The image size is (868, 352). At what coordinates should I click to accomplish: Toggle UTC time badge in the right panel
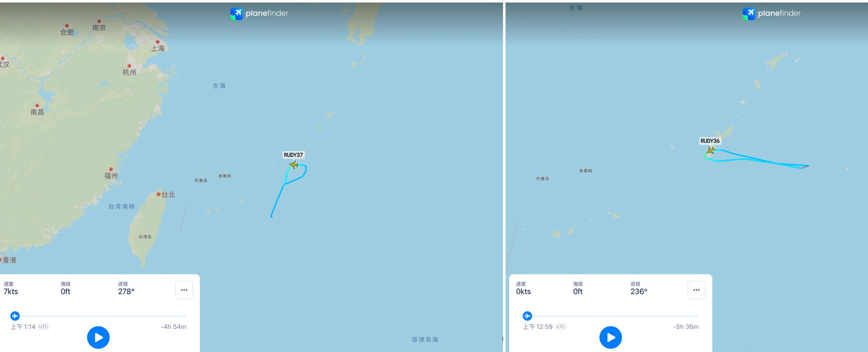(561, 327)
